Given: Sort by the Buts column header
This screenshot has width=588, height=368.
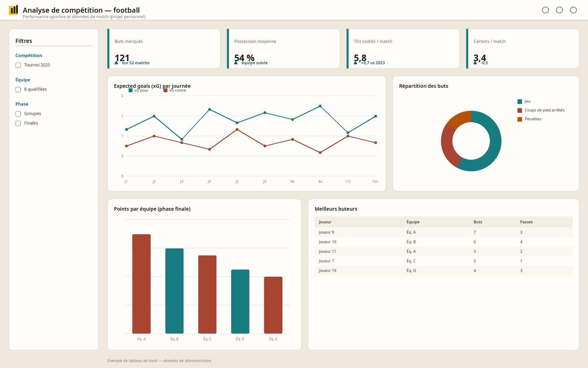Looking at the screenshot, I should pyautogui.click(x=478, y=222).
